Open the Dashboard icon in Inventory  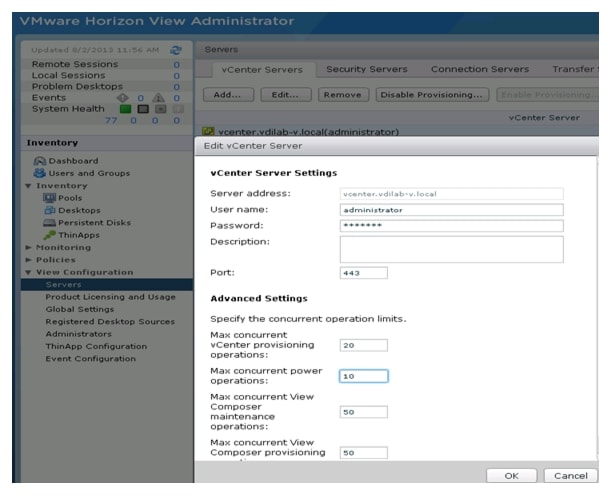pyautogui.click(x=39, y=161)
